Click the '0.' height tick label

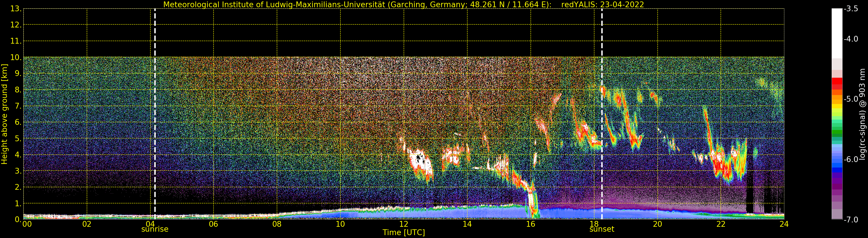[x=18, y=220]
